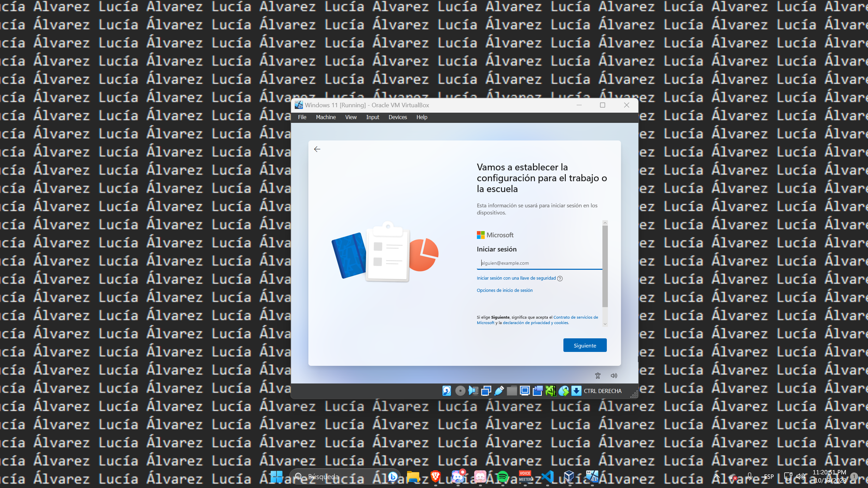Screen dimensions: 868x488
Task: Open the View menu
Action: (x=351, y=117)
